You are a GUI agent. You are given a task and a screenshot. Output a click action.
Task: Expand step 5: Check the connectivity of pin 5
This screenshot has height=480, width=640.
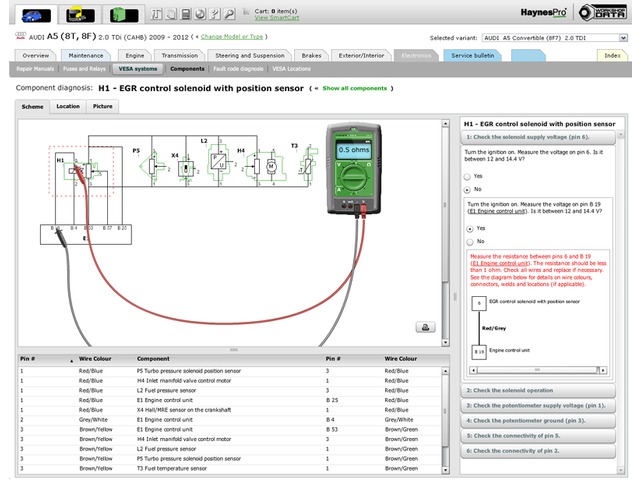[x=538, y=436]
